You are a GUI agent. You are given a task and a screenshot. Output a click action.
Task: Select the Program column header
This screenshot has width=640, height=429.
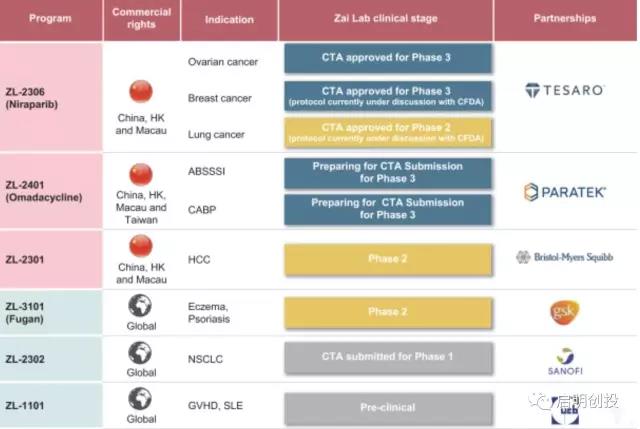51,19
